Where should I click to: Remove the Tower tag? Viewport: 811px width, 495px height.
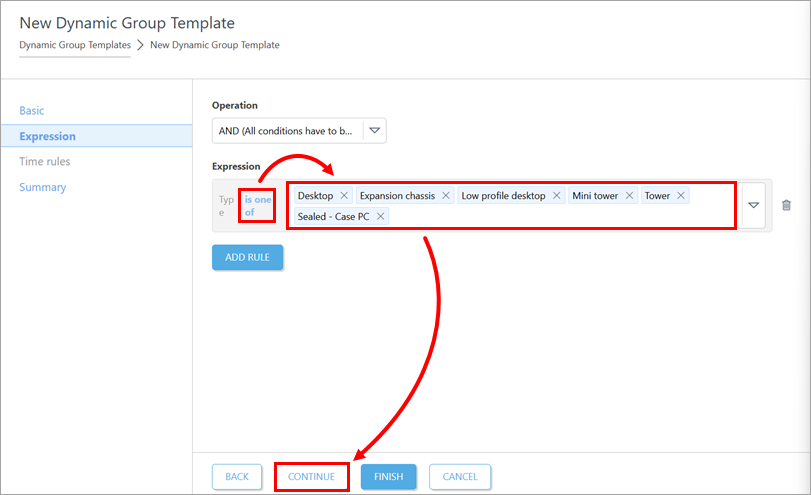point(681,196)
